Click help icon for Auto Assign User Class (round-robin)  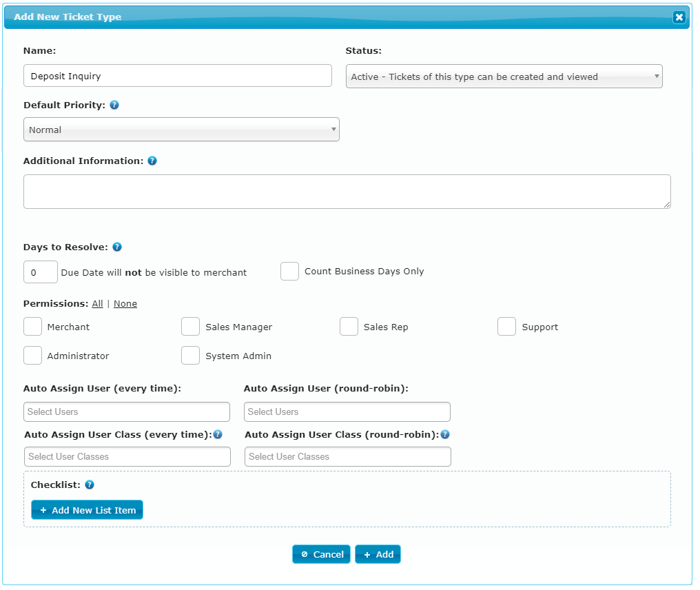445,435
